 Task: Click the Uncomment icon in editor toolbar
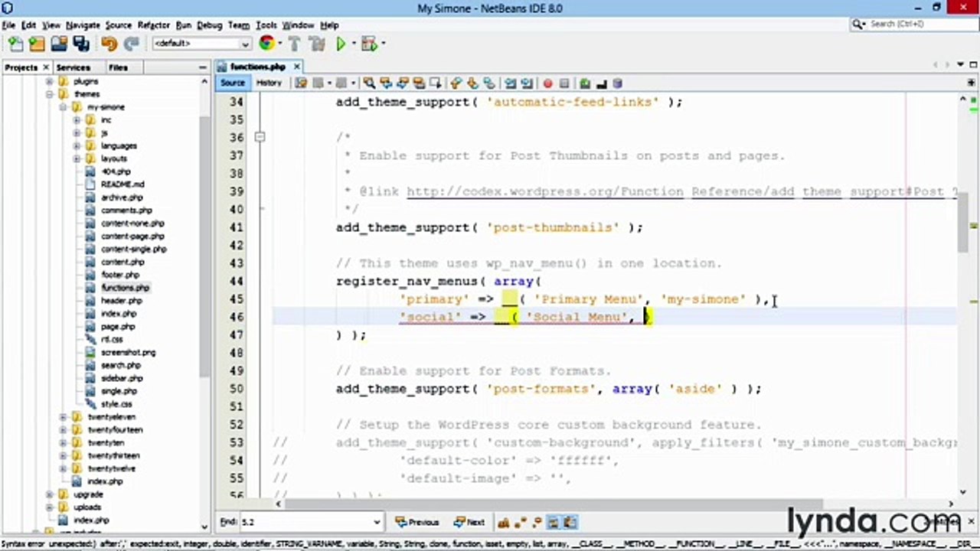601,83
